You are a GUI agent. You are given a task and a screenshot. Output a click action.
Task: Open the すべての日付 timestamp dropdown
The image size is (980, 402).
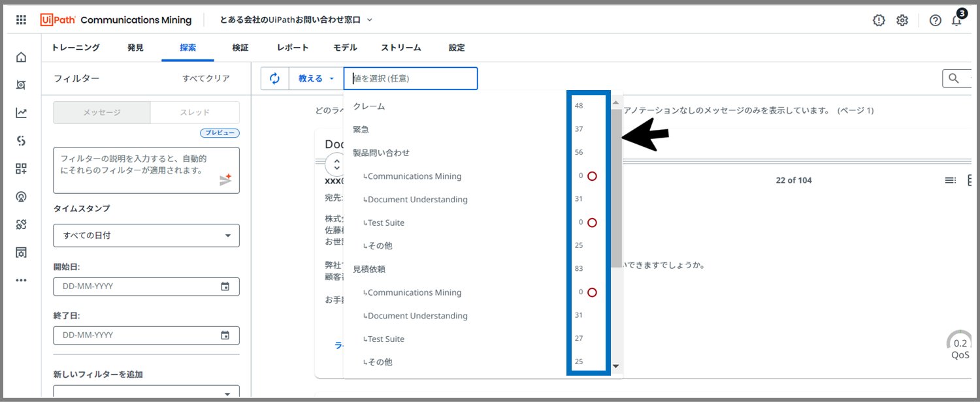pyautogui.click(x=146, y=236)
